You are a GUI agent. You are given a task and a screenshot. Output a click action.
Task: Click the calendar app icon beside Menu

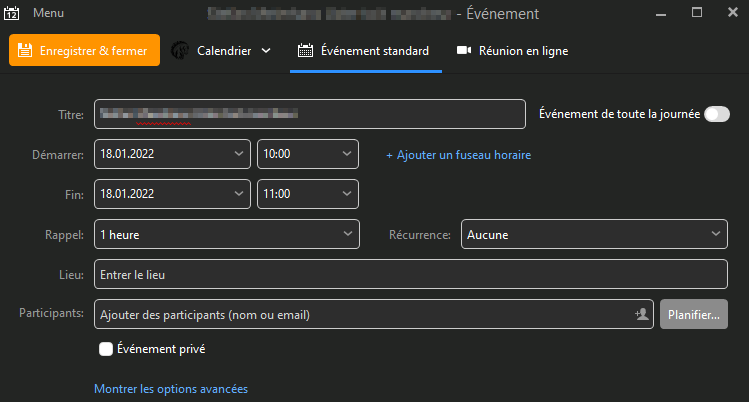13,14
